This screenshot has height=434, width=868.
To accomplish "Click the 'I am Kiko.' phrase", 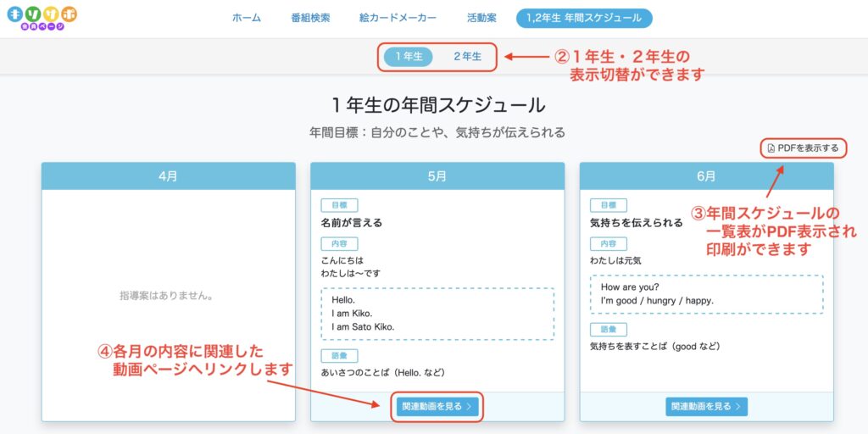I will click(x=352, y=314).
